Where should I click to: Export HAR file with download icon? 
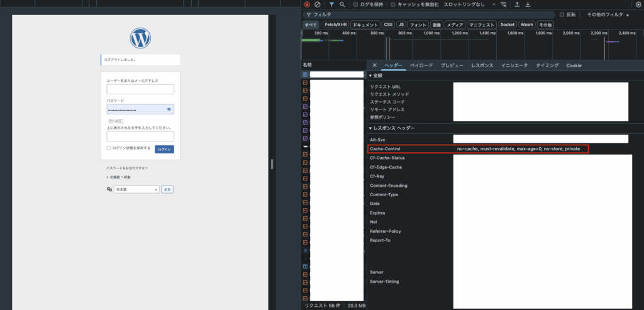[528, 4]
